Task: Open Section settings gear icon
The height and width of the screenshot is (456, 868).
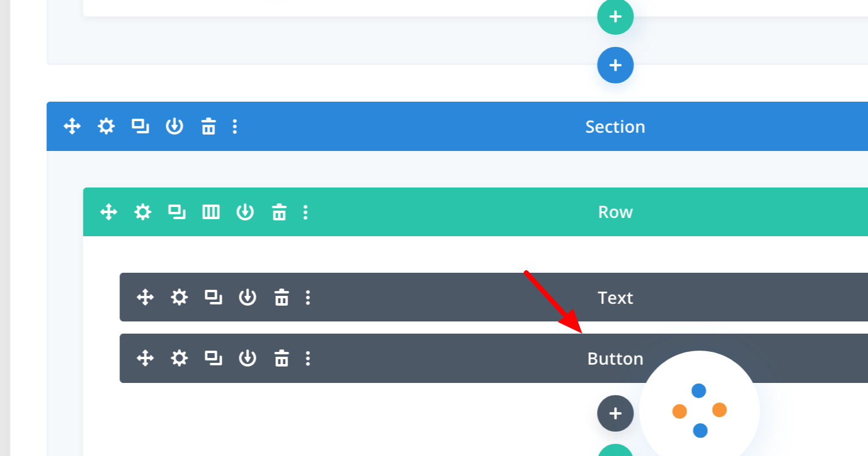Action: tap(107, 127)
